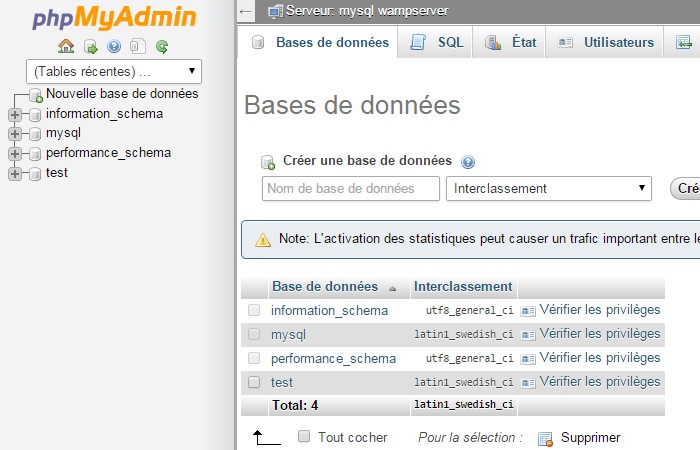
Task: Reload navigation with green refresh icon
Action: click(x=162, y=46)
